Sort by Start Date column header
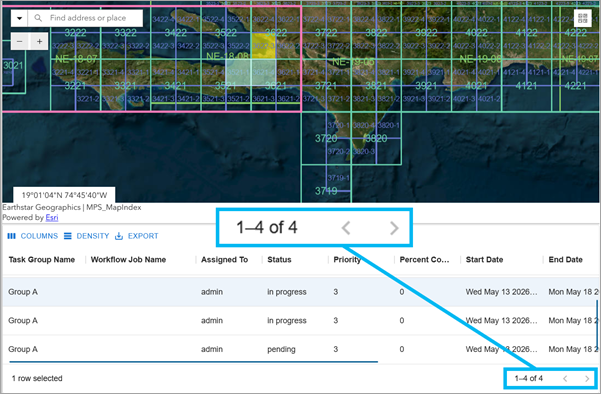 click(x=484, y=260)
